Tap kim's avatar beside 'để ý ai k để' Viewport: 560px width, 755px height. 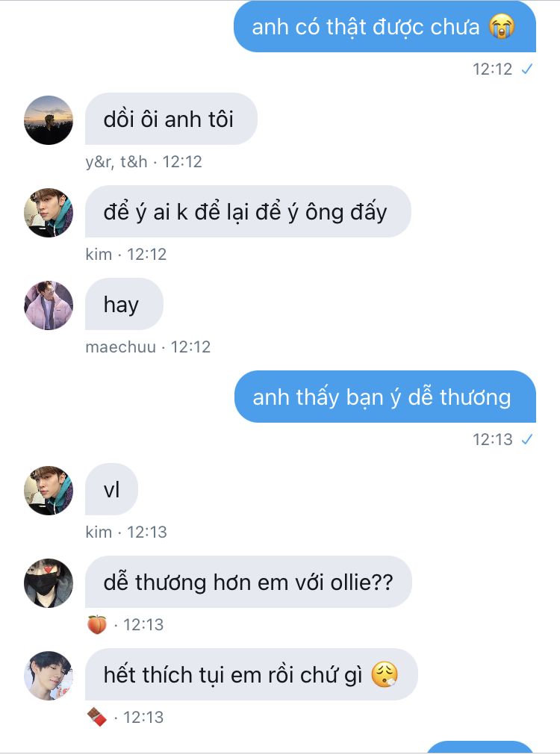tap(49, 212)
